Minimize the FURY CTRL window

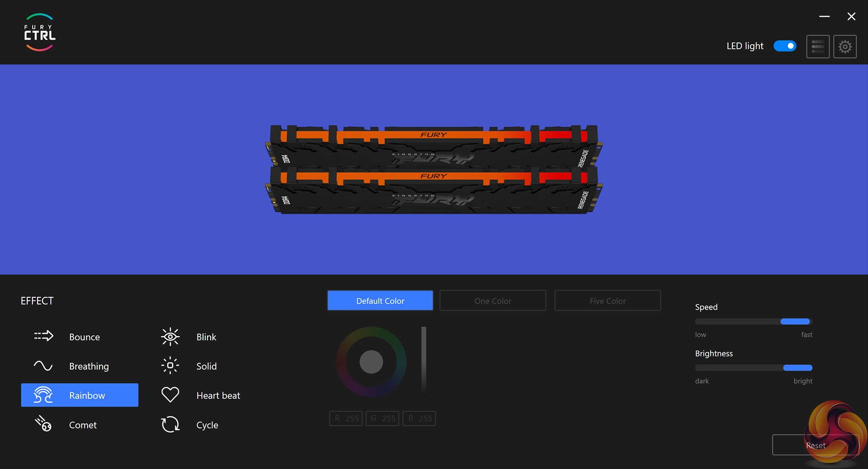825,17
